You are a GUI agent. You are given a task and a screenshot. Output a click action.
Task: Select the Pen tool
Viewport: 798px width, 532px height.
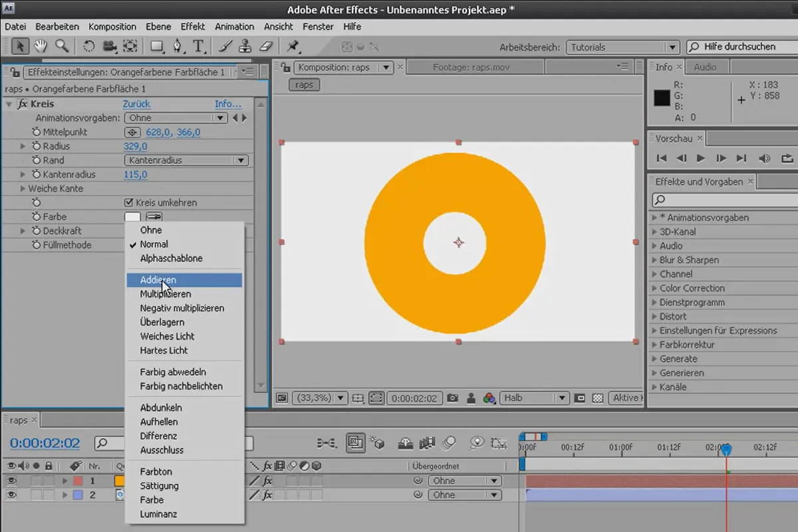tap(178, 46)
